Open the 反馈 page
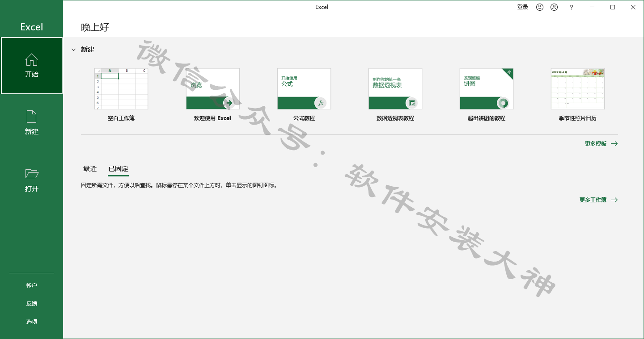 point(32,304)
